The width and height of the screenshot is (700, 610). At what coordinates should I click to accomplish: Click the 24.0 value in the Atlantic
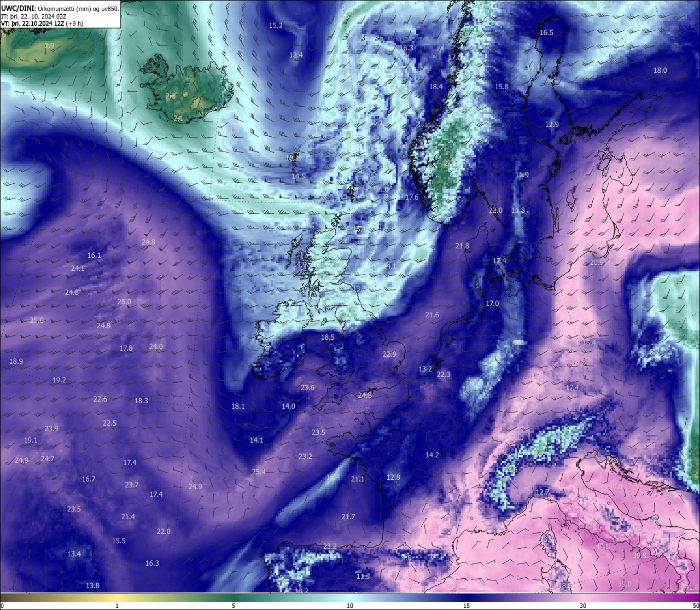(x=156, y=347)
